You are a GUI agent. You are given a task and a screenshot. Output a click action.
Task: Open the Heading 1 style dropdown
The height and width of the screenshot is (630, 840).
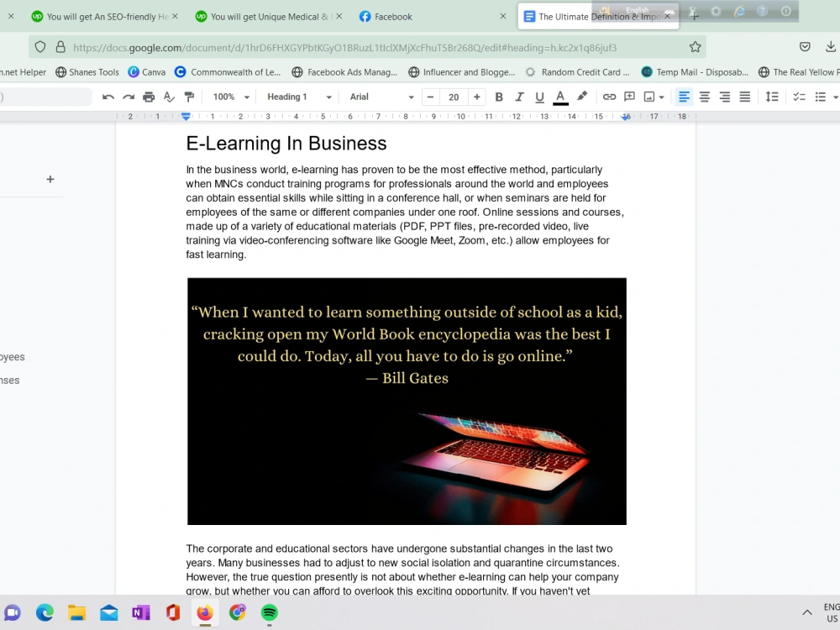(x=299, y=97)
